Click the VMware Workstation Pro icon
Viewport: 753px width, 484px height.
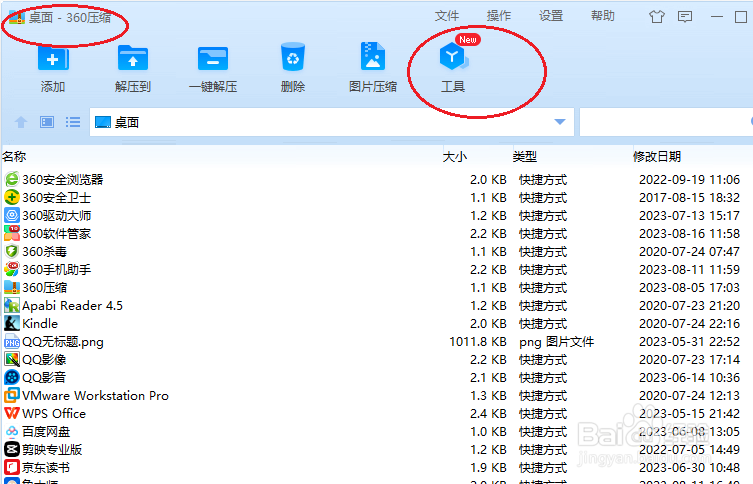coord(12,395)
